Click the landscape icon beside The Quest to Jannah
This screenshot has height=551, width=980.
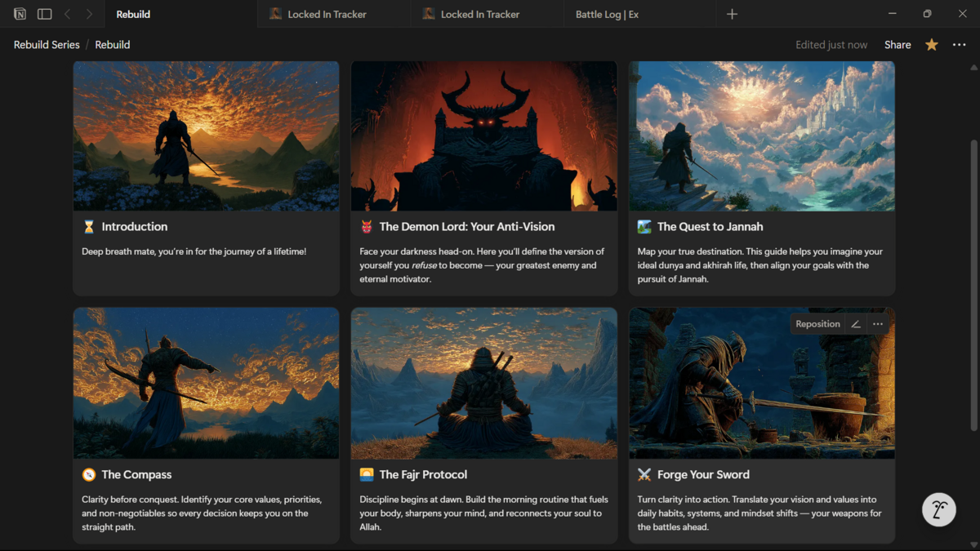click(x=644, y=227)
